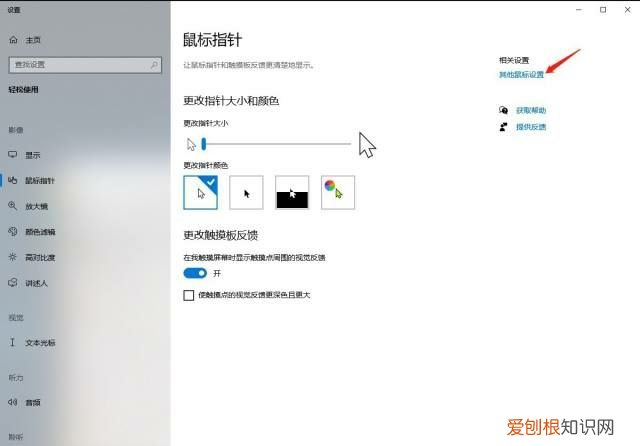This screenshot has width=640, height=446.
Task: Click the 鼠标指针 page heading
Action: 212,40
